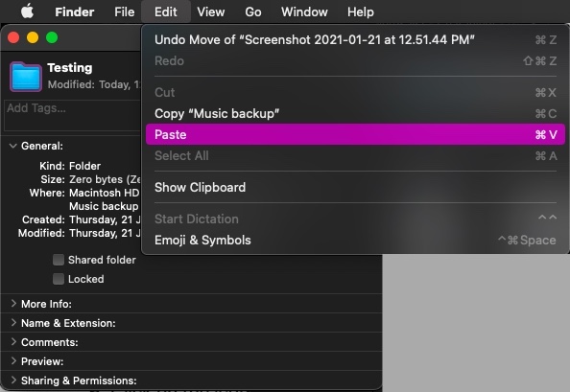Click the Created date value
Screen dimensions: 570x392
tap(105, 219)
